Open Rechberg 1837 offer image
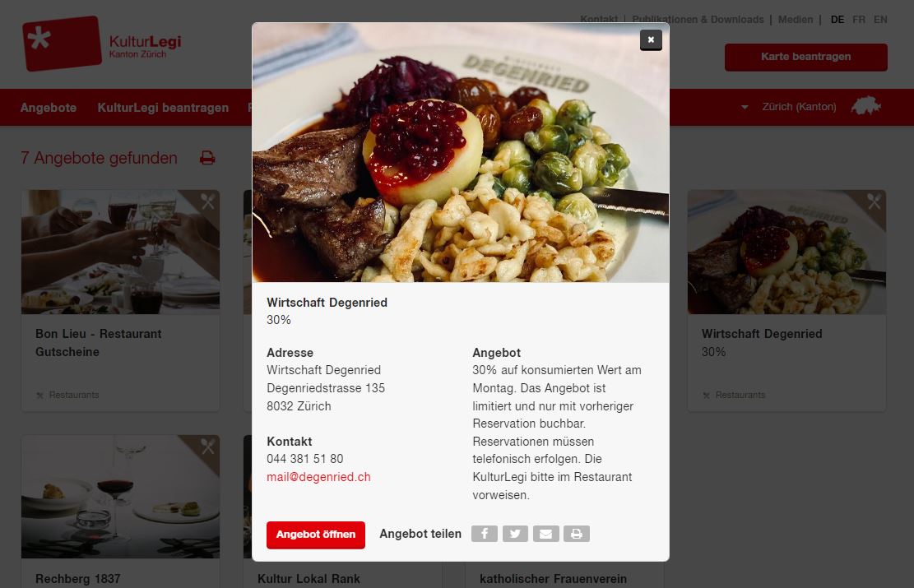Image resolution: width=914 pixels, height=588 pixels. coord(121,497)
